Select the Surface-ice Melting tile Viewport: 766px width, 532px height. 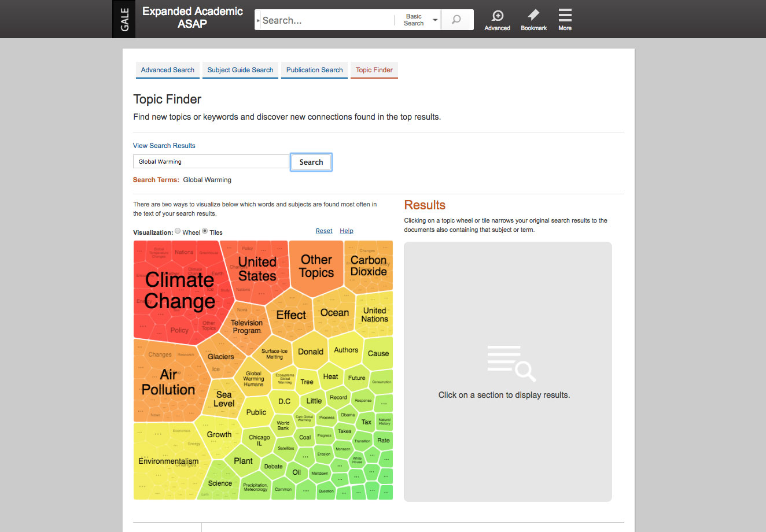click(x=275, y=354)
